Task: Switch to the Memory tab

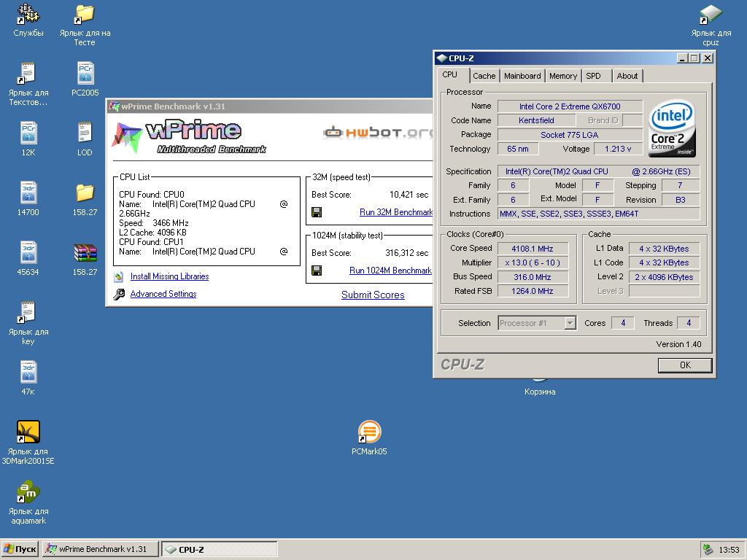Action: pyautogui.click(x=562, y=76)
